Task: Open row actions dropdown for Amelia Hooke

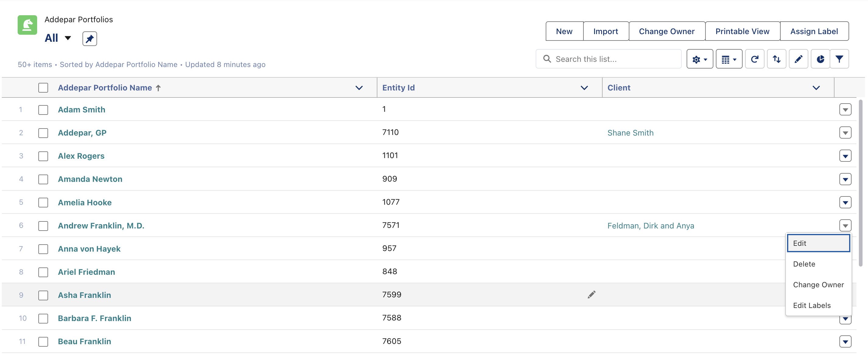Action: pyautogui.click(x=845, y=203)
